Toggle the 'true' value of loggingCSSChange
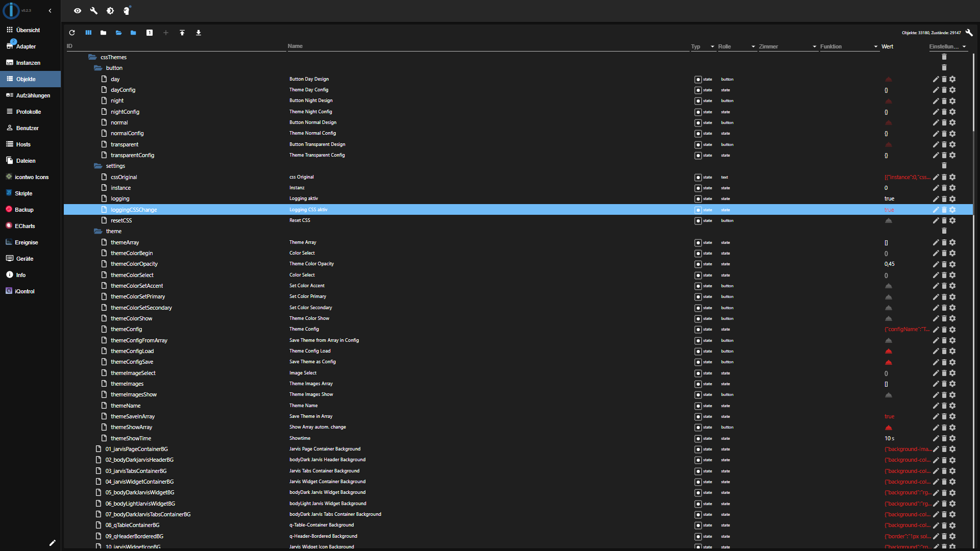 click(889, 210)
